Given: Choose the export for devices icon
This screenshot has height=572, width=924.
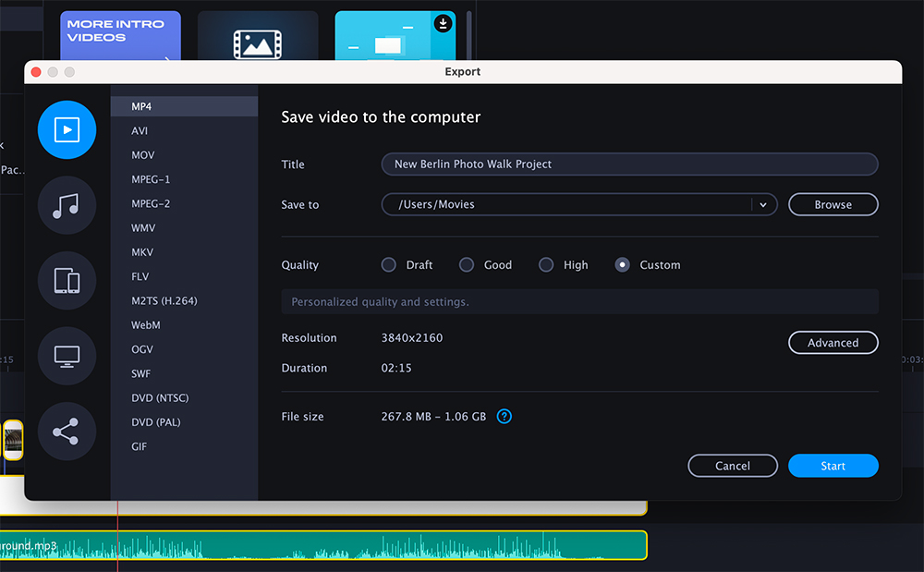Looking at the screenshot, I should (67, 280).
